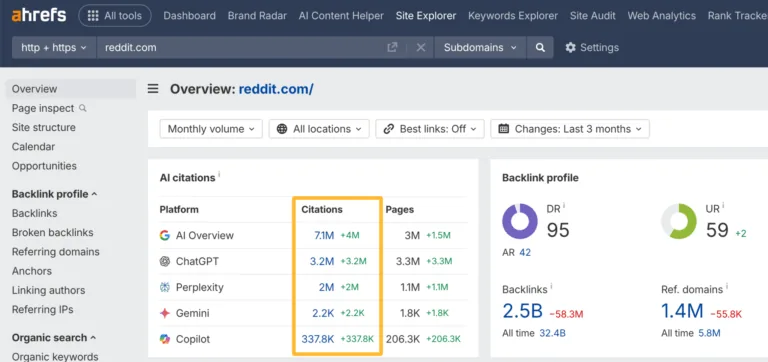Toggle the sidebar hamburger menu
768x362 pixels.
[153, 89]
